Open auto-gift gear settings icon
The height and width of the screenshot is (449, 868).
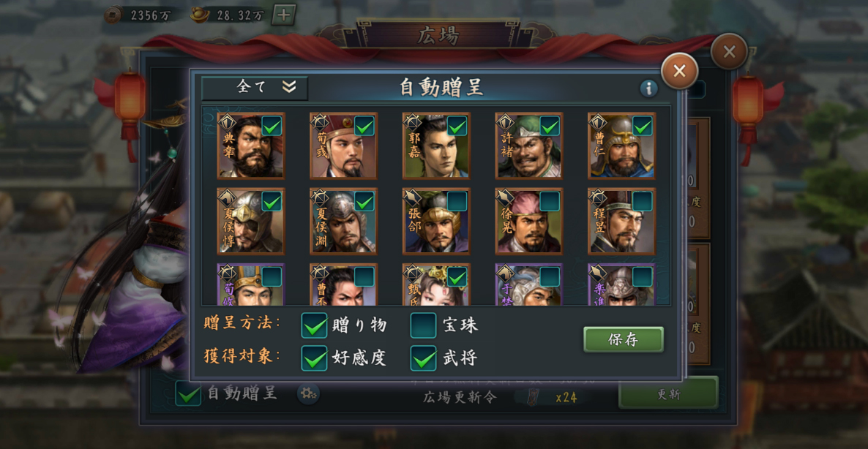(x=307, y=393)
